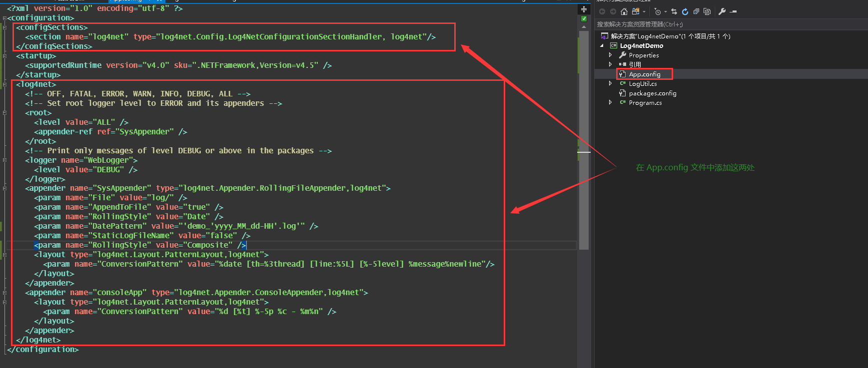Select packages.config in Solution Explorer

[652, 93]
